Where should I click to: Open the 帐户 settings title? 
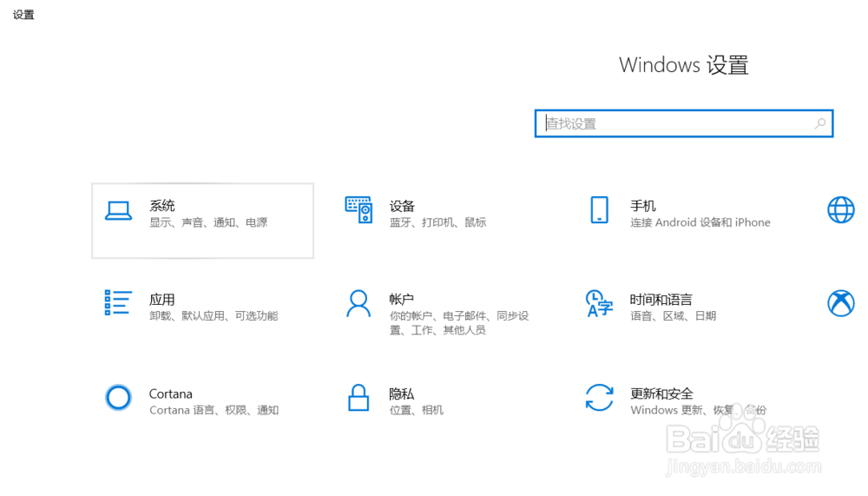[401, 300]
